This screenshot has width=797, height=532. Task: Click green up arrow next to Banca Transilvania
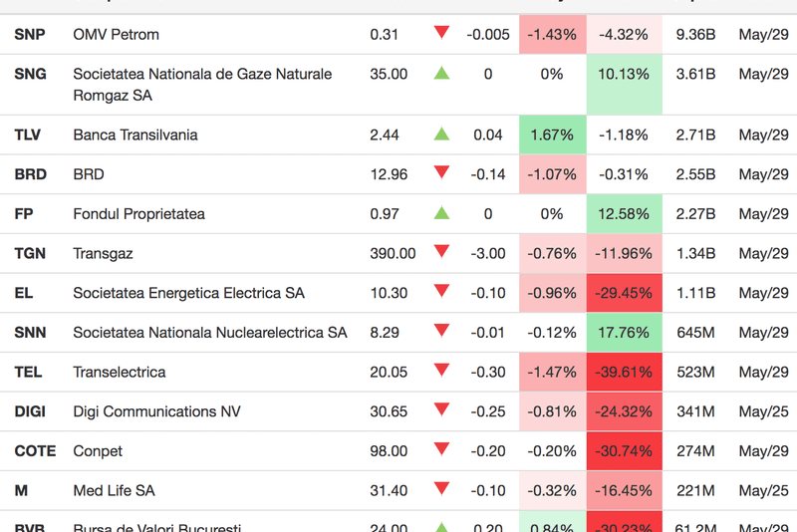[441, 134]
